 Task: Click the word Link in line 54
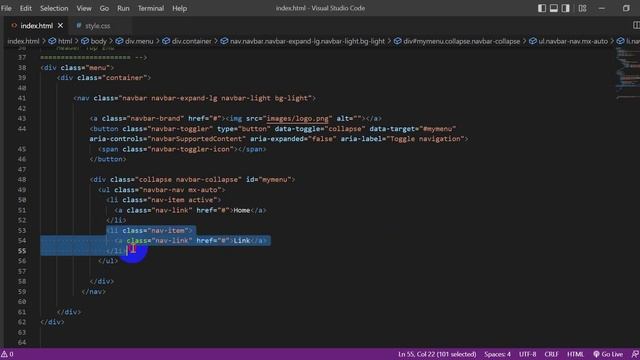point(242,241)
